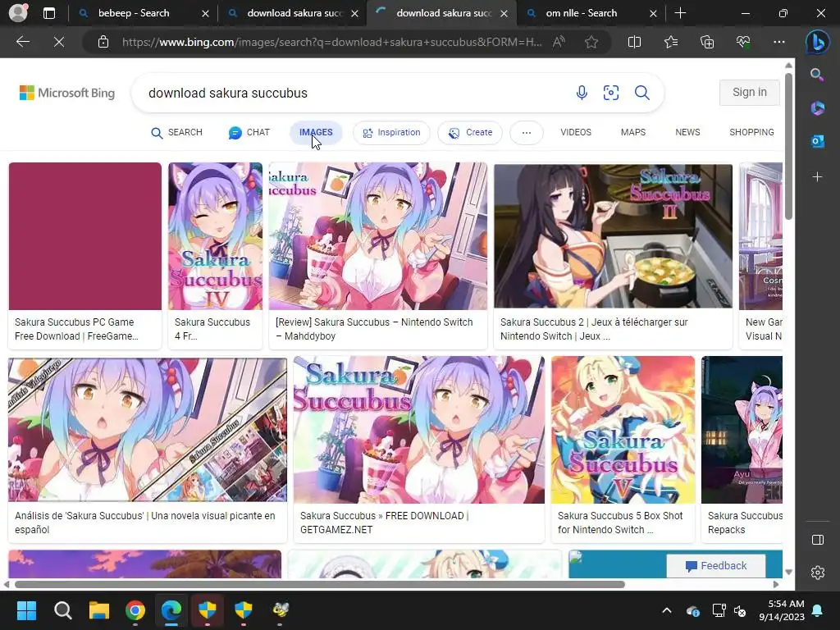Switch to SEARCH results tab

point(177,132)
